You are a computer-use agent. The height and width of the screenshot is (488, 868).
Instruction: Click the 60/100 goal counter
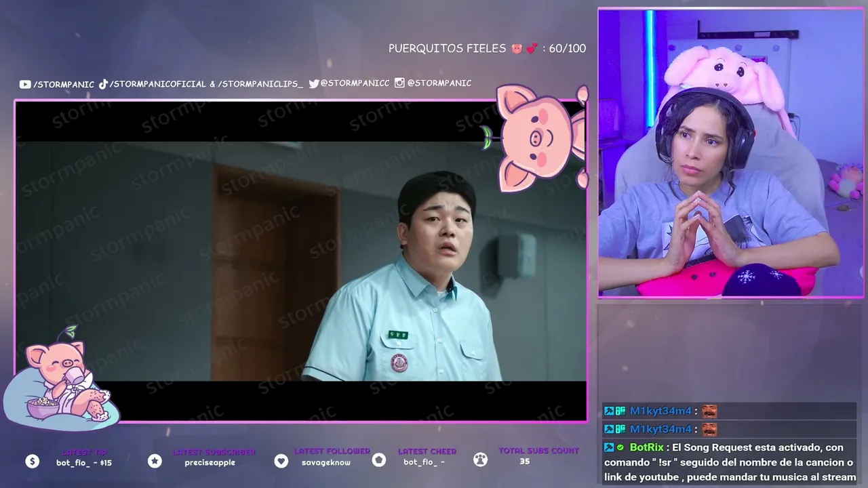click(x=567, y=49)
